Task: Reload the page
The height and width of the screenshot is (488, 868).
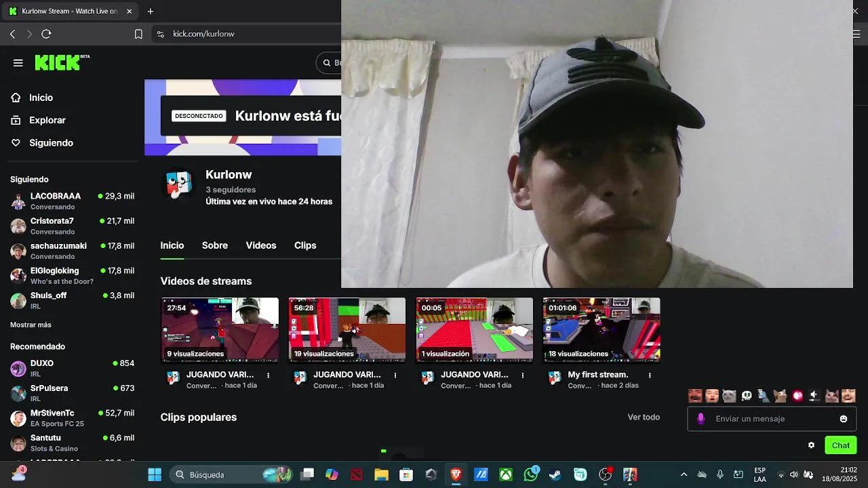Action: tap(46, 34)
